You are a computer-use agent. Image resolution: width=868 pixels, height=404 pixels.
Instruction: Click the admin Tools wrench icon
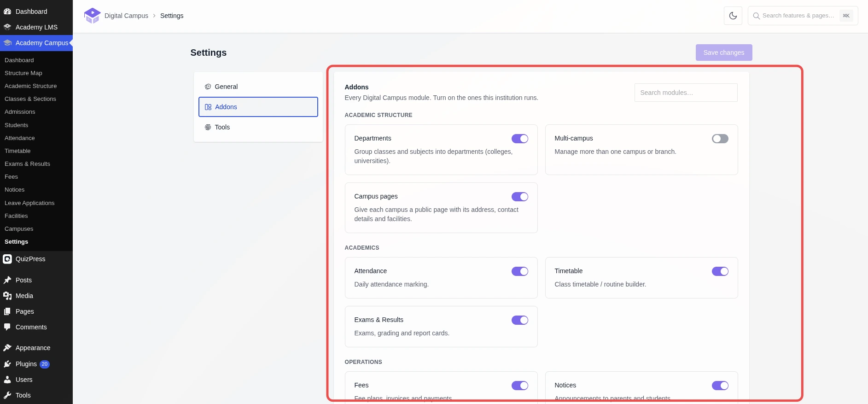click(x=7, y=395)
